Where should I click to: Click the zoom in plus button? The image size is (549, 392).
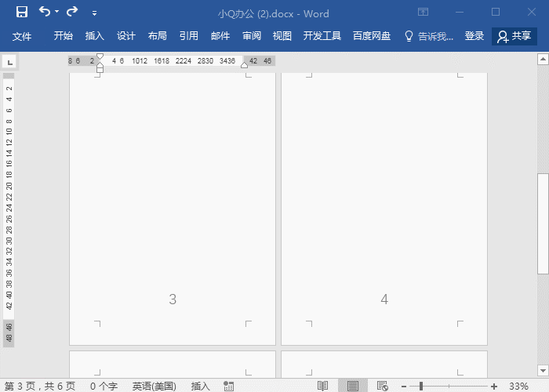pyautogui.click(x=494, y=387)
